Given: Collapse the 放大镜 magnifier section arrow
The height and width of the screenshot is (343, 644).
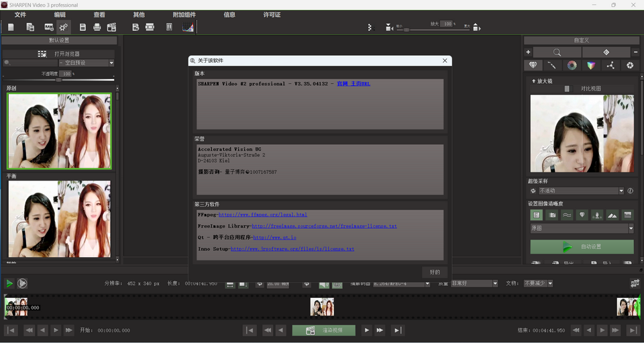Looking at the screenshot, I should coord(533,81).
